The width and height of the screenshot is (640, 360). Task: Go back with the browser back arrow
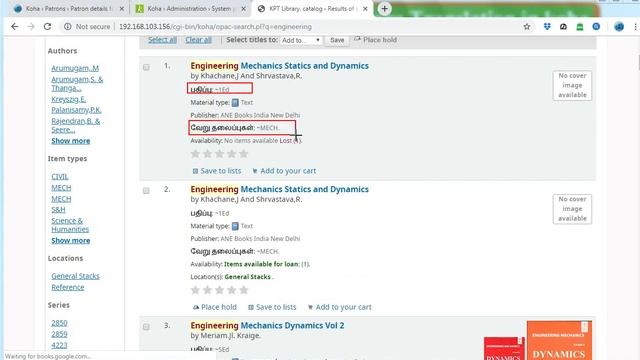click(x=15, y=27)
